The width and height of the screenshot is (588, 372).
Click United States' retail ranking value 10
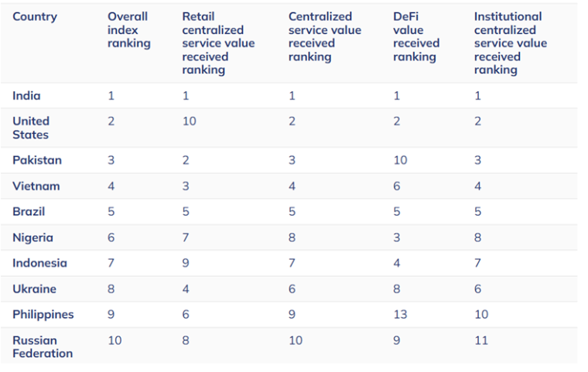[x=189, y=121]
